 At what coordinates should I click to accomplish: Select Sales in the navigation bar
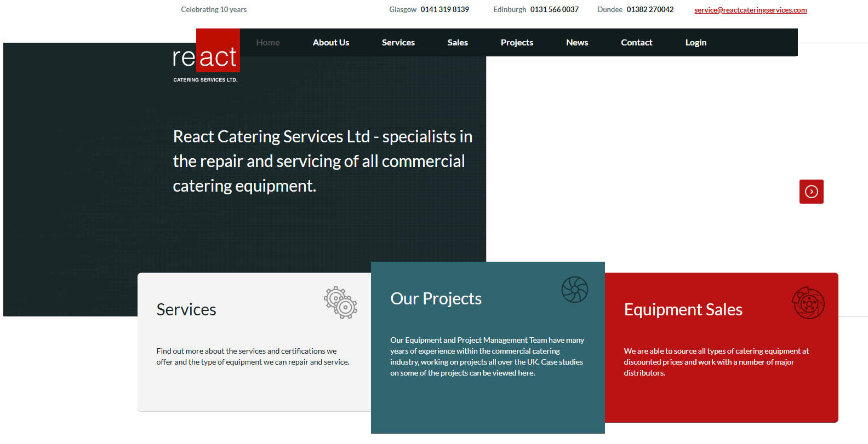point(457,43)
